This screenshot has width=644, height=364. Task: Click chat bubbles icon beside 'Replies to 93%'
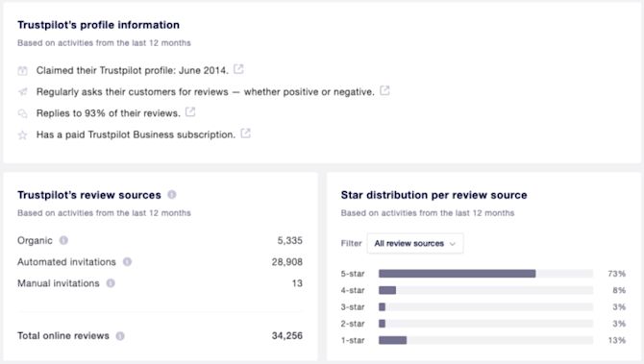23,113
